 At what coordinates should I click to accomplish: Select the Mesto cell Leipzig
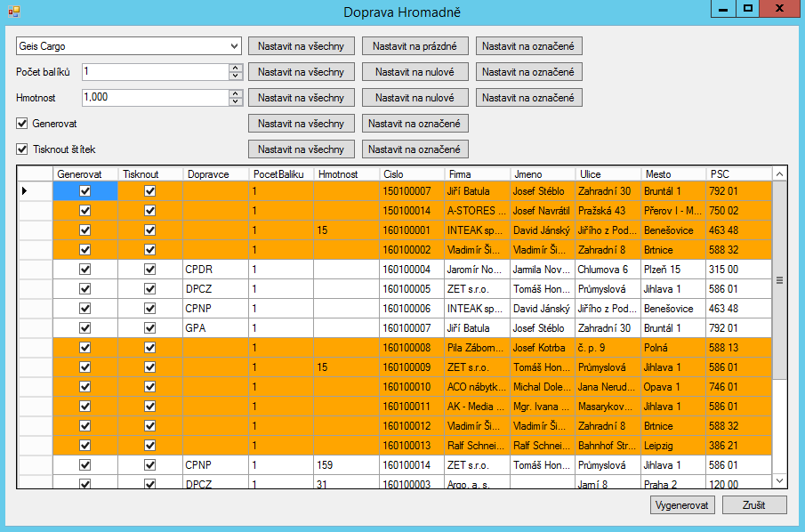[673, 445]
